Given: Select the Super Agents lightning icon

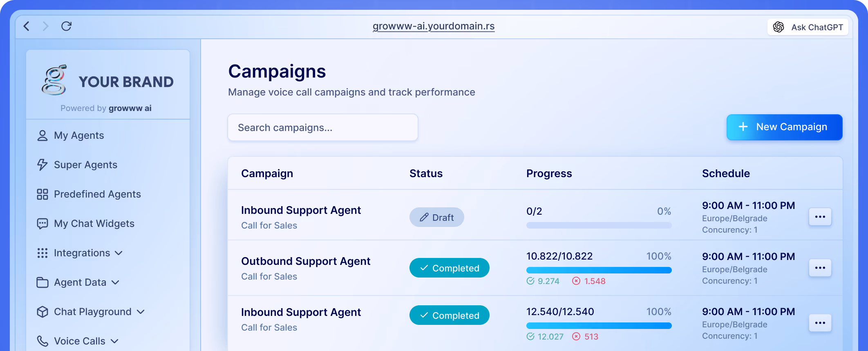Looking at the screenshot, I should point(43,165).
